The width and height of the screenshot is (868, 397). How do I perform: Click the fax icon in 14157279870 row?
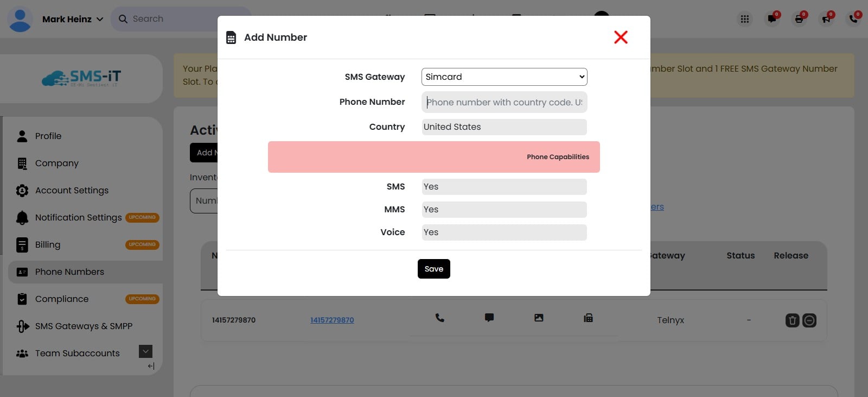pyautogui.click(x=588, y=318)
